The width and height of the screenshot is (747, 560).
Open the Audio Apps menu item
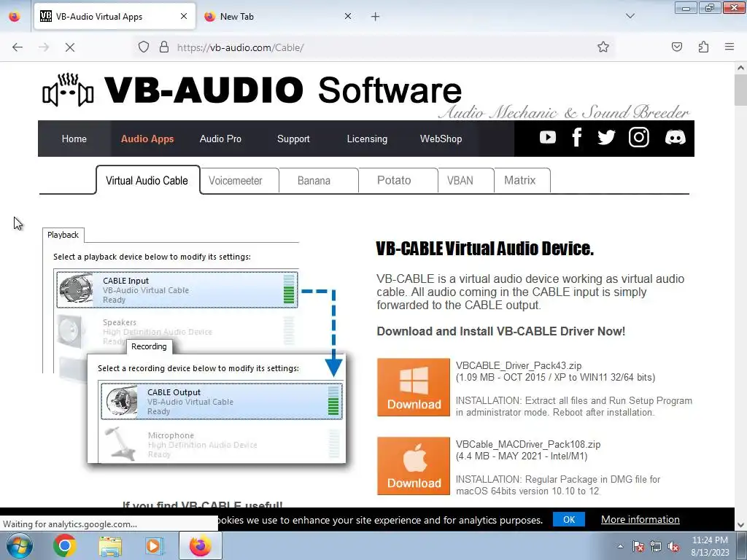click(147, 139)
